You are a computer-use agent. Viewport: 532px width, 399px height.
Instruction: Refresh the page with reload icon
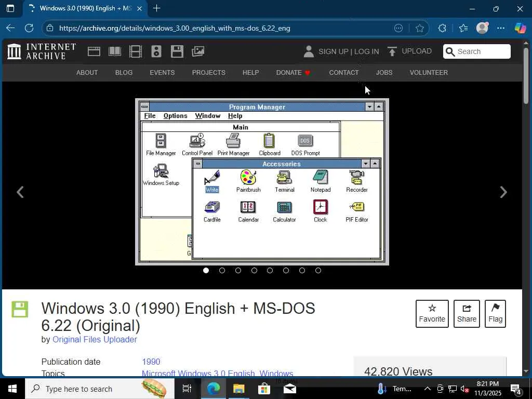point(29,28)
